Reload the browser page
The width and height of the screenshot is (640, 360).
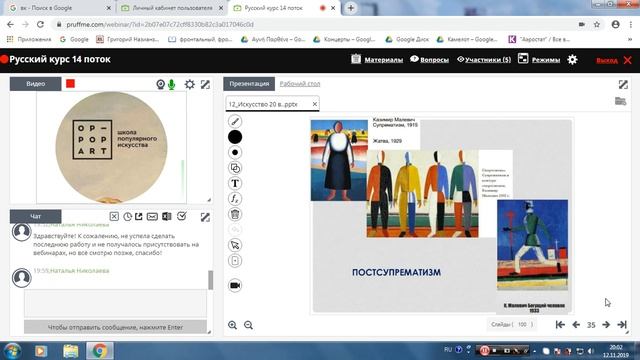40,24
